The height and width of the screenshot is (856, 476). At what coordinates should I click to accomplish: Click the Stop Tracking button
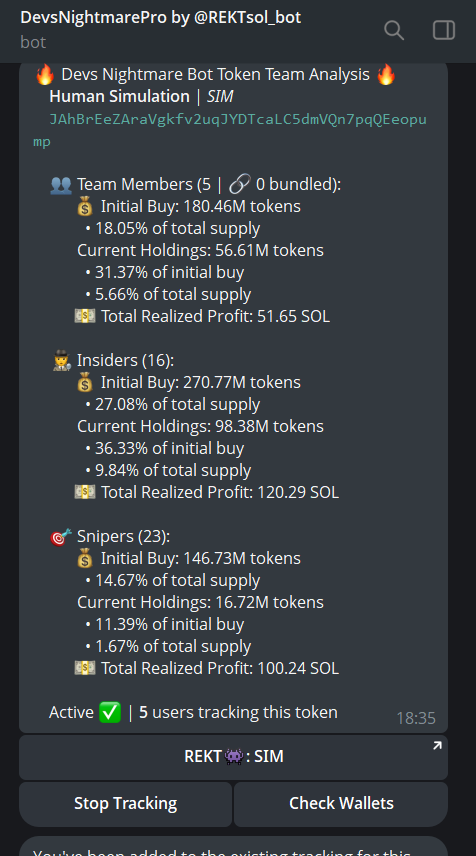point(126,804)
